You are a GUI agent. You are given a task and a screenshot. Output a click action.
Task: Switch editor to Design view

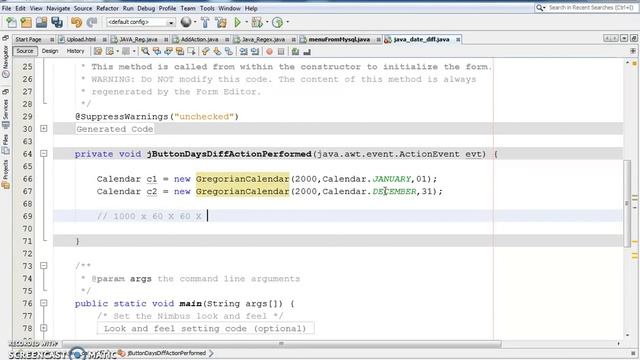[50, 51]
